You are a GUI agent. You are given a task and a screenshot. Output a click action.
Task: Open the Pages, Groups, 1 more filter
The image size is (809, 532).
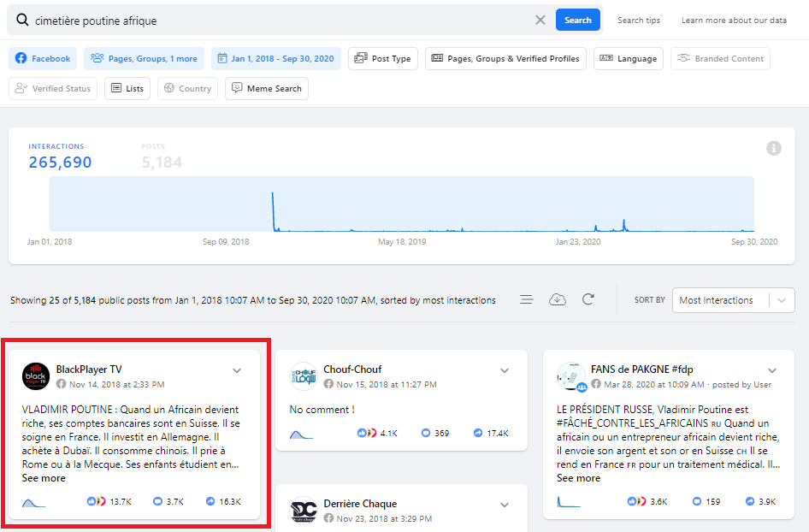pyautogui.click(x=144, y=59)
